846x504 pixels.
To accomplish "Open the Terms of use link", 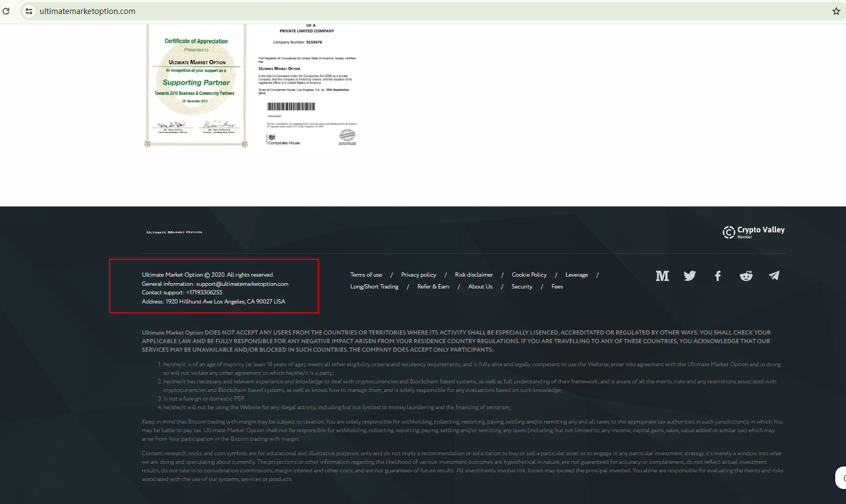I will coord(366,275).
